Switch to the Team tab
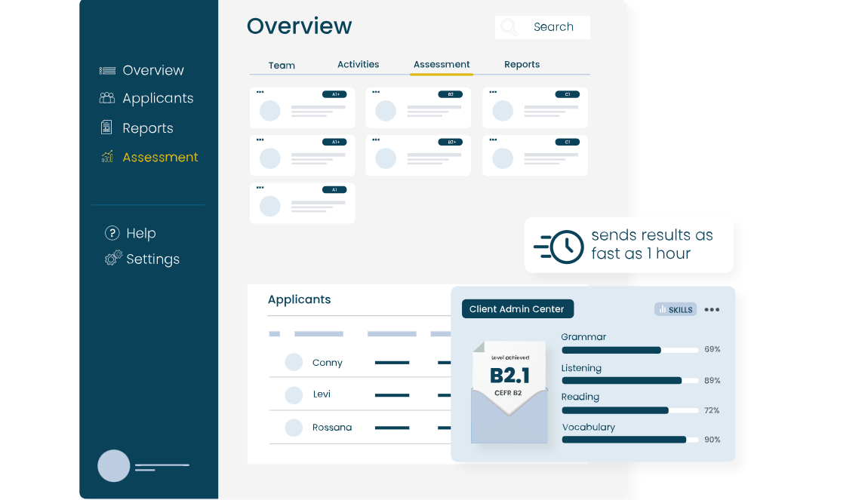The image size is (868, 500). [x=282, y=65]
